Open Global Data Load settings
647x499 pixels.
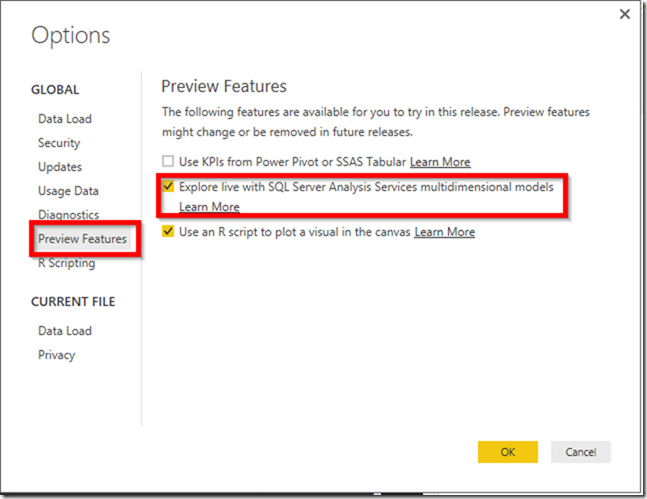pos(65,119)
